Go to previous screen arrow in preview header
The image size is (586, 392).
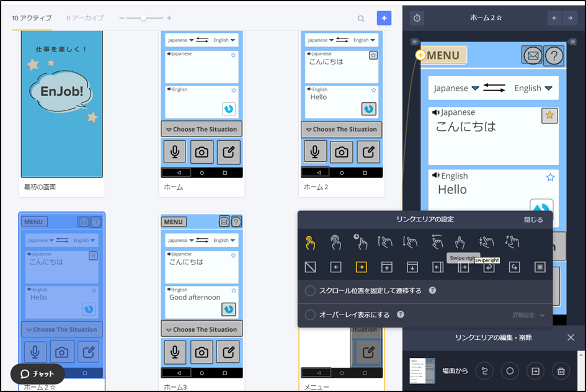coord(554,18)
